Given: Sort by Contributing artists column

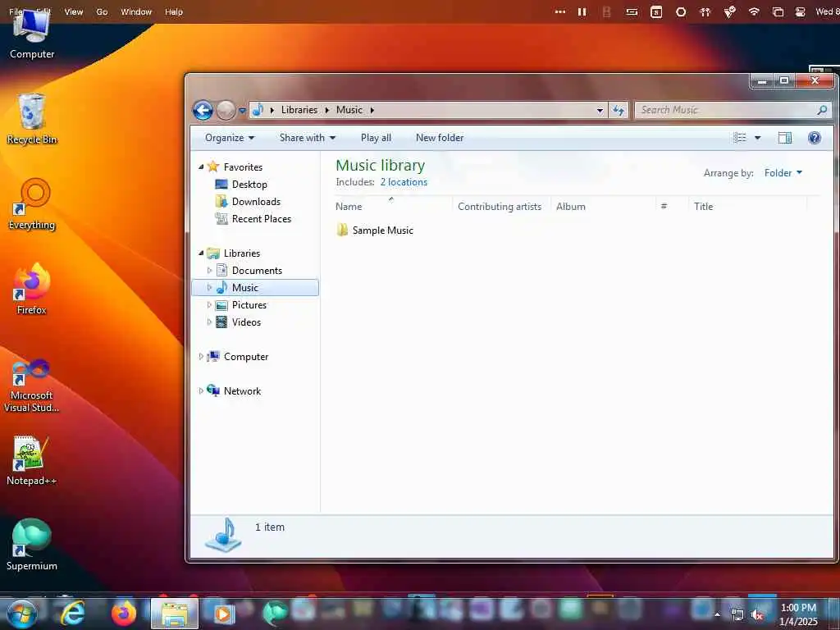Looking at the screenshot, I should pyautogui.click(x=502, y=206).
